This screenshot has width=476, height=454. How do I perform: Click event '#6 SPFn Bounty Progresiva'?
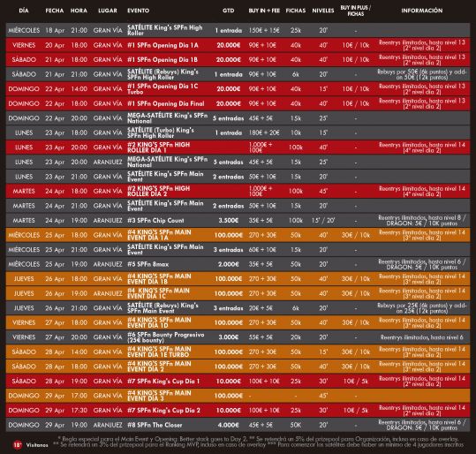tap(166, 337)
